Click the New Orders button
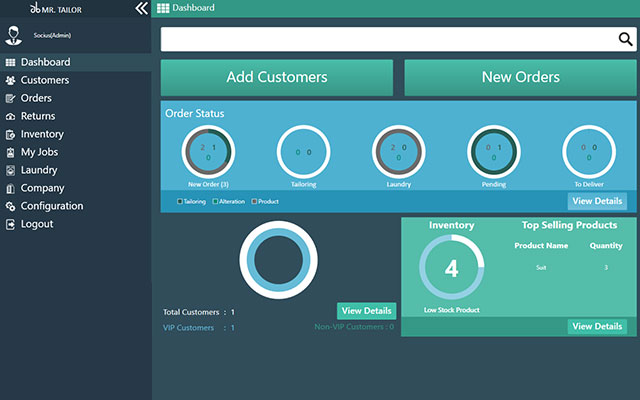The width and height of the screenshot is (640, 400). [x=520, y=77]
